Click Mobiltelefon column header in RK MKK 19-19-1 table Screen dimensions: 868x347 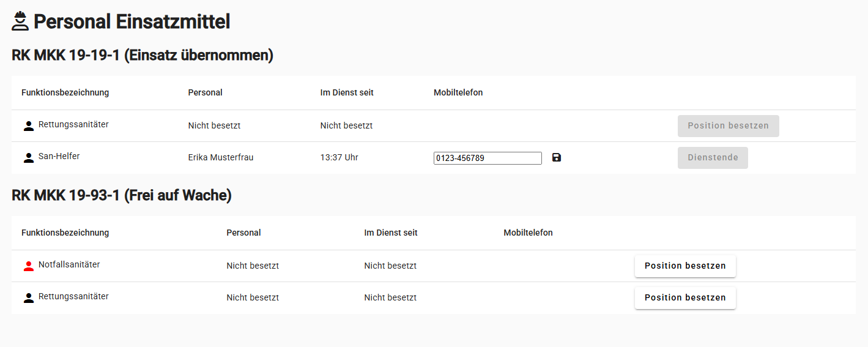pyautogui.click(x=458, y=92)
